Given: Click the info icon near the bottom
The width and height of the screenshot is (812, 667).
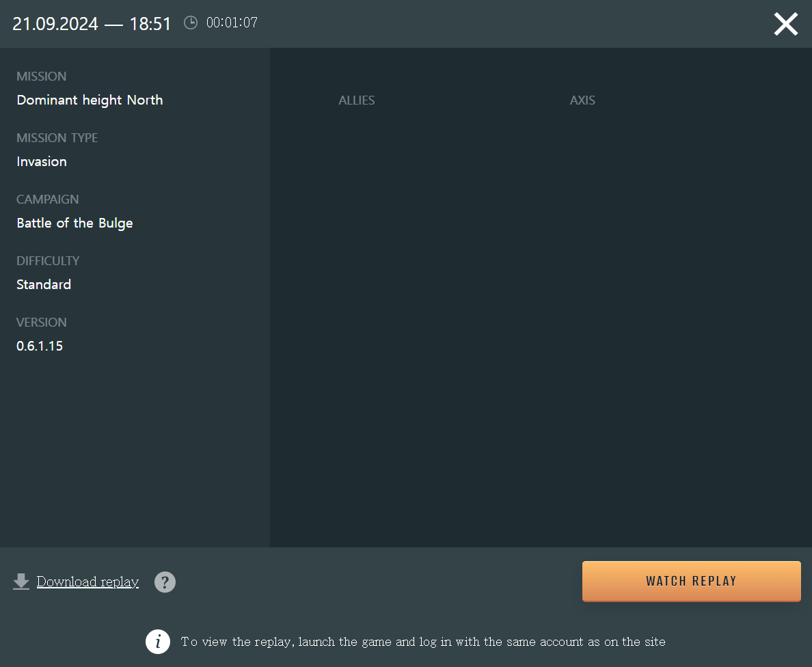Looking at the screenshot, I should [158, 642].
